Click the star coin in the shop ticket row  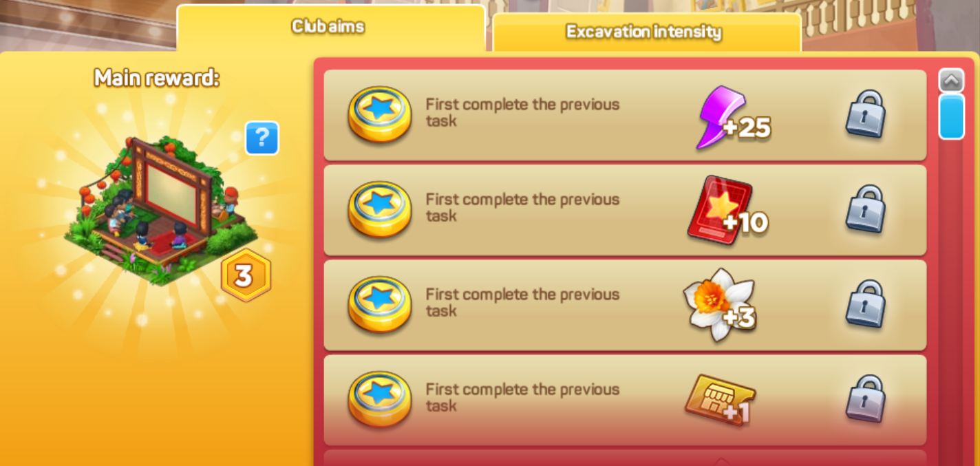[x=379, y=400]
